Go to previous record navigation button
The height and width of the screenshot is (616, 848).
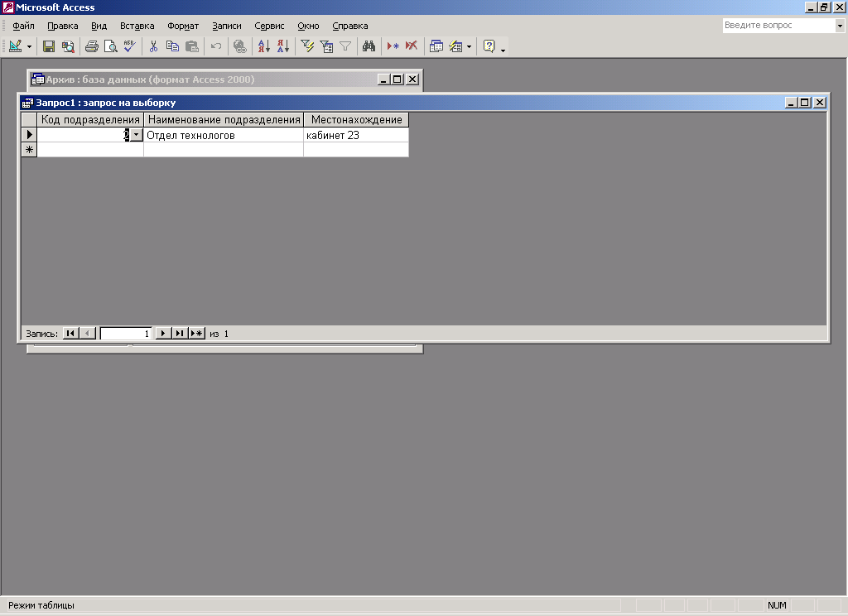pyautogui.click(x=88, y=333)
